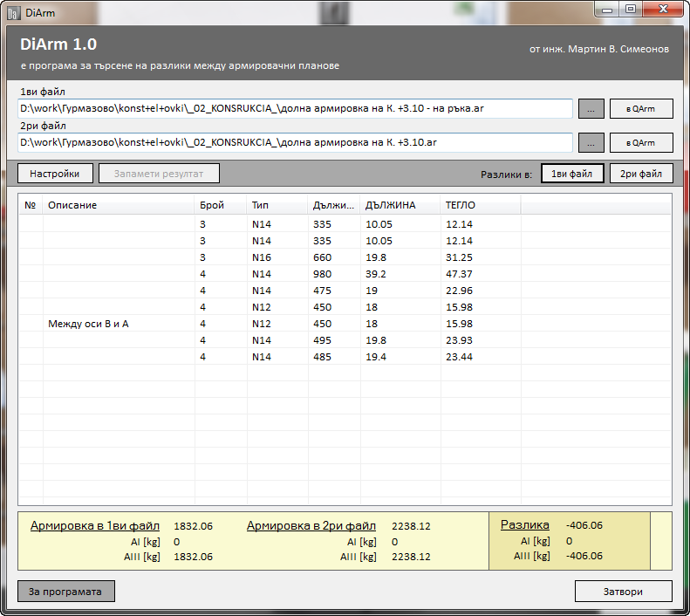Maximize the DiArm window
Image resolution: width=690 pixels, height=616 pixels.
(630, 9)
